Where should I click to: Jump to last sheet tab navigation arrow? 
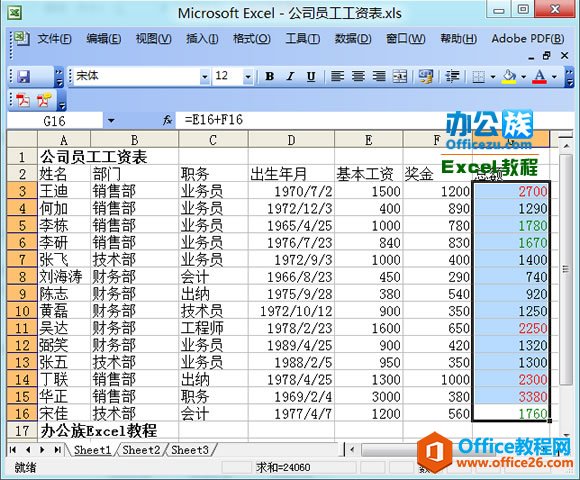coord(57,450)
